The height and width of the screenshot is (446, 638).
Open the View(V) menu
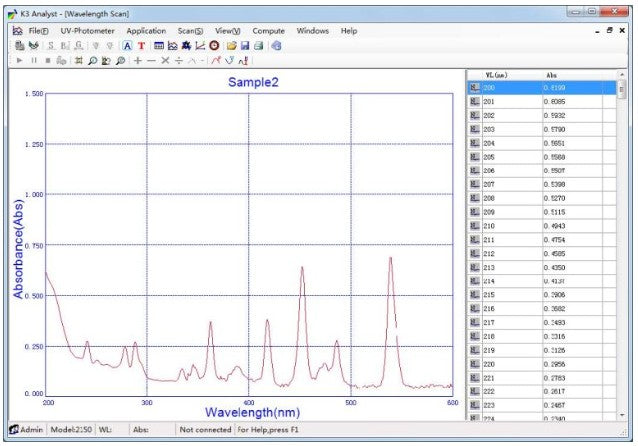227,31
